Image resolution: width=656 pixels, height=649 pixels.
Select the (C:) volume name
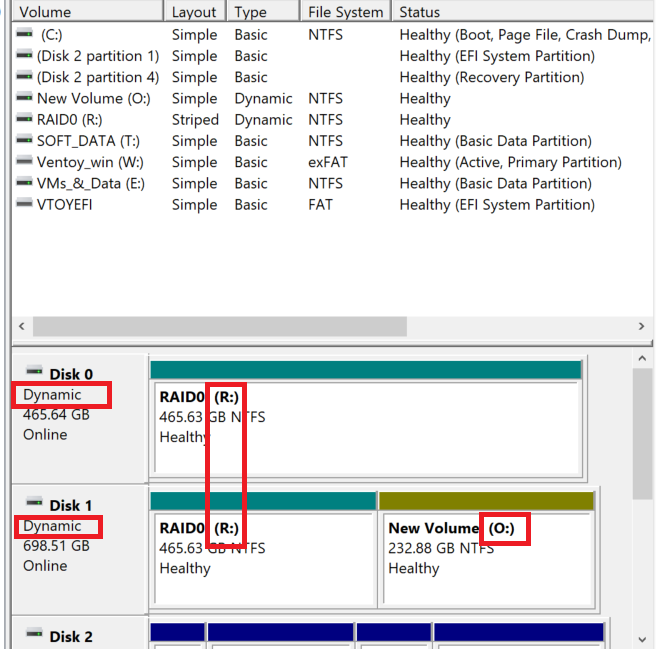click(51, 35)
